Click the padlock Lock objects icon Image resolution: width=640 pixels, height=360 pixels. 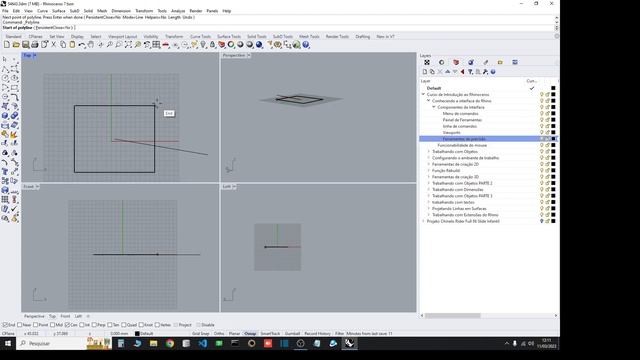212,44
